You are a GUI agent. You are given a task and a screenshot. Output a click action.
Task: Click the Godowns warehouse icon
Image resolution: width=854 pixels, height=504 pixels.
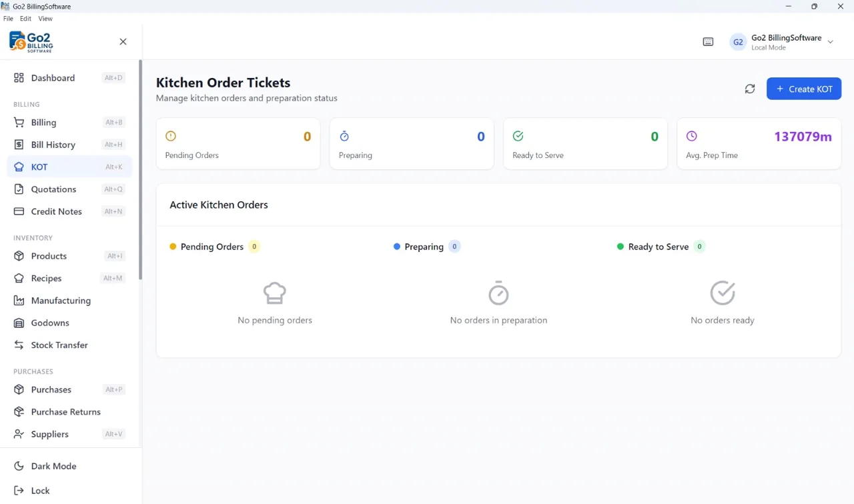[x=19, y=323]
